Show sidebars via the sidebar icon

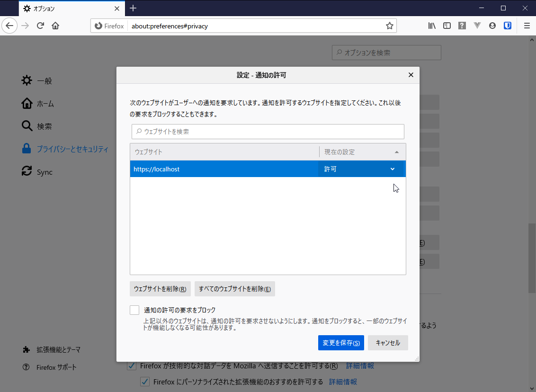tap(447, 26)
